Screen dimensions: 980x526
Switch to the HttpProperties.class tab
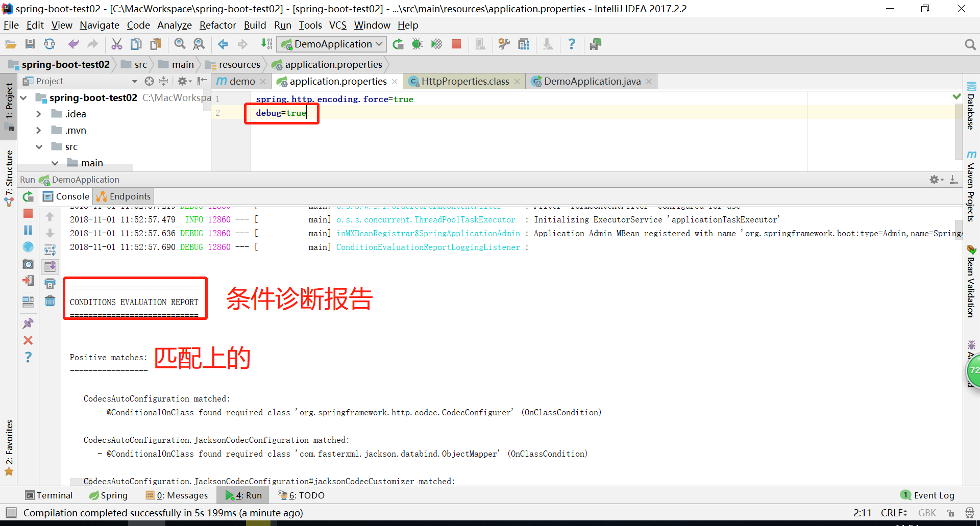[x=465, y=81]
